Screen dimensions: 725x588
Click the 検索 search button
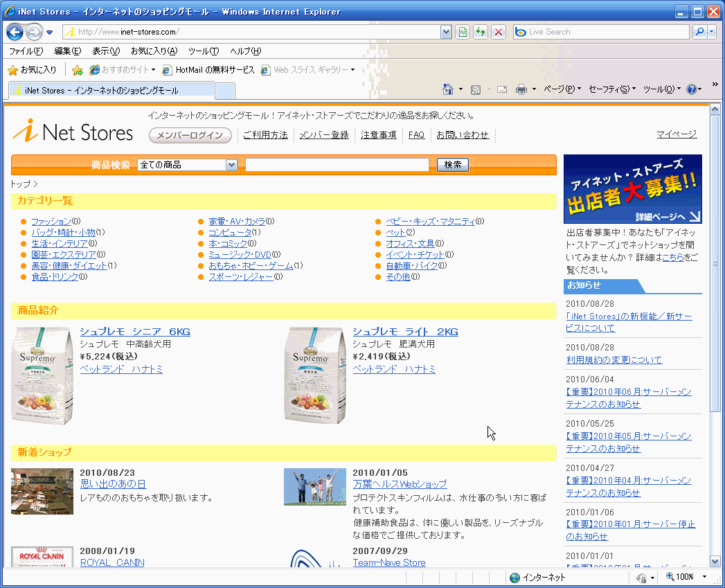point(453,165)
